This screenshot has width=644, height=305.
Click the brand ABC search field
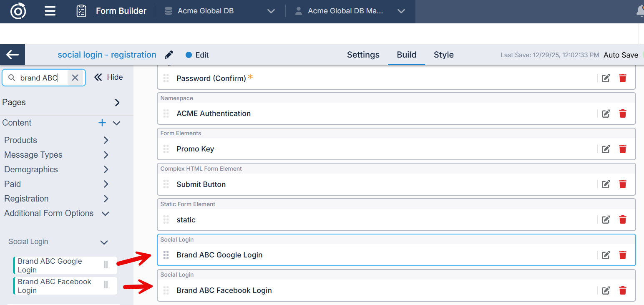pos(40,78)
